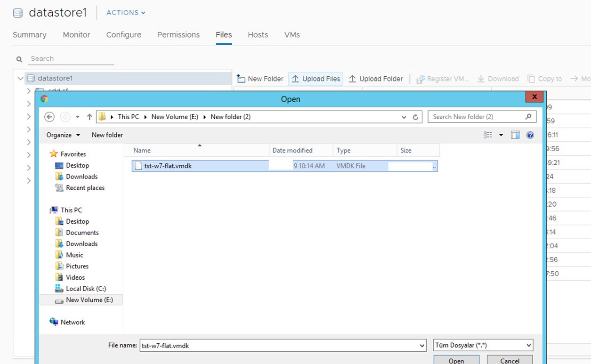
Task: Create a New Folder in datastore
Action: (x=260, y=79)
